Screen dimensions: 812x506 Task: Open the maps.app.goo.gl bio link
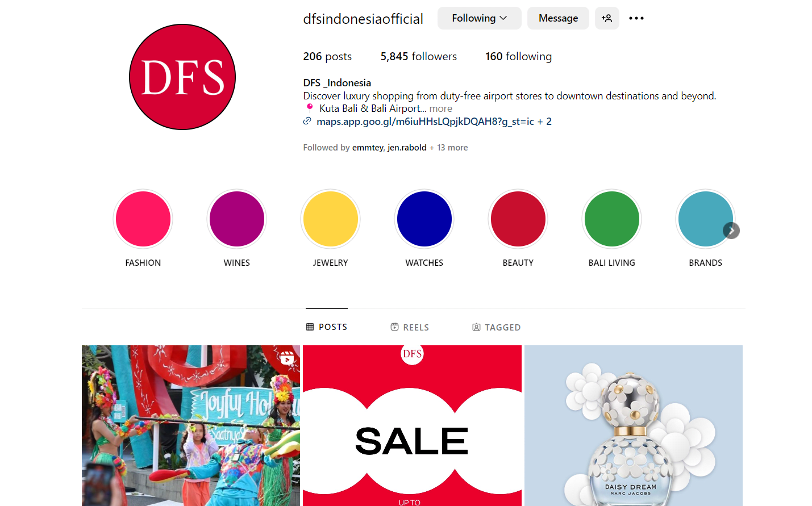tap(425, 122)
